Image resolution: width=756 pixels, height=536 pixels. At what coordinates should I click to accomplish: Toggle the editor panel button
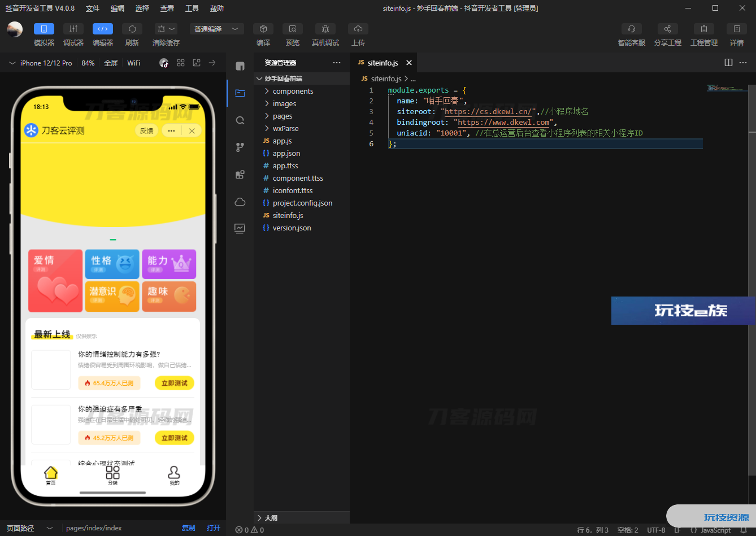103,29
